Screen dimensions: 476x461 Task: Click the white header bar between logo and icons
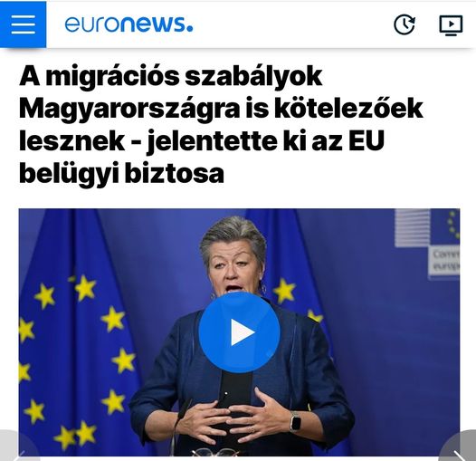pyautogui.click(x=293, y=24)
